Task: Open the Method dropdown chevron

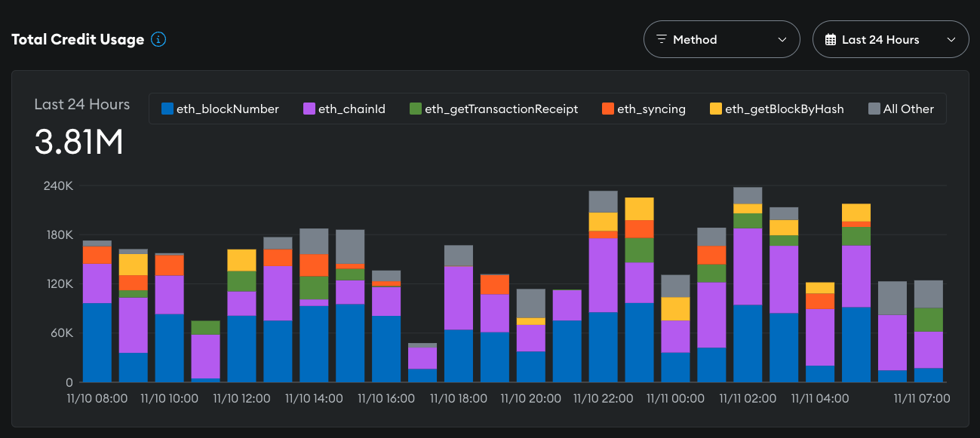Action: 782,40
